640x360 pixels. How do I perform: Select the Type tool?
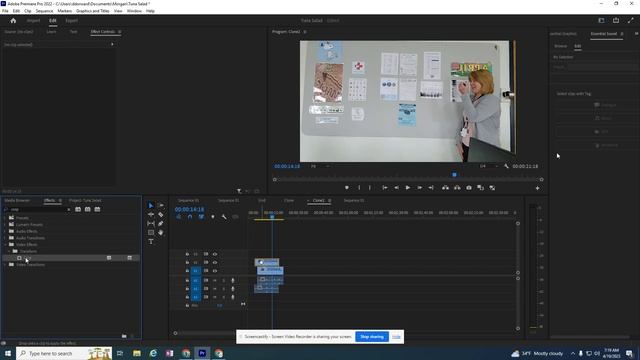(151, 242)
